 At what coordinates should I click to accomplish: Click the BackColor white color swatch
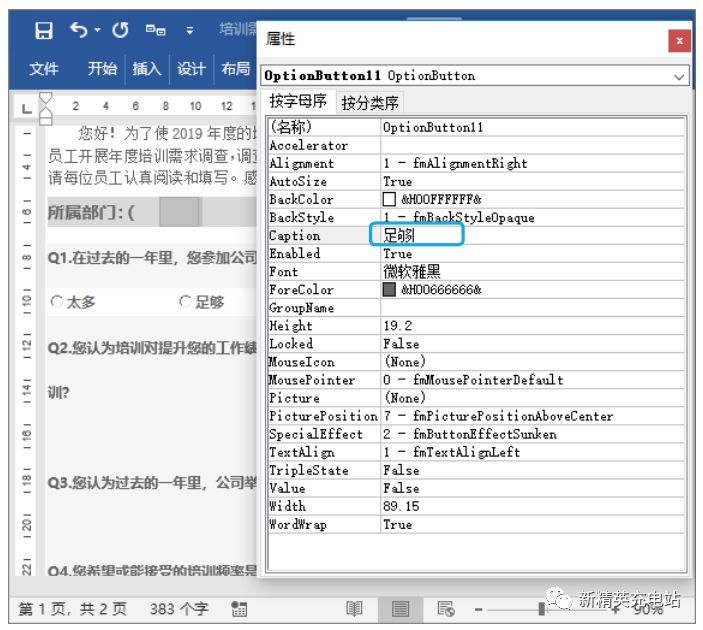[x=389, y=199]
